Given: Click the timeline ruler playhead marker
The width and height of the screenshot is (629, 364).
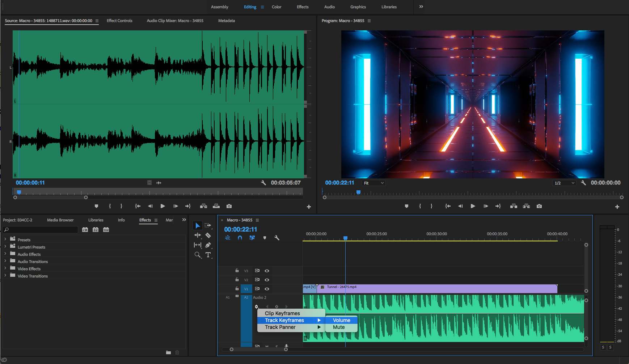Looking at the screenshot, I should tap(345, 238).
